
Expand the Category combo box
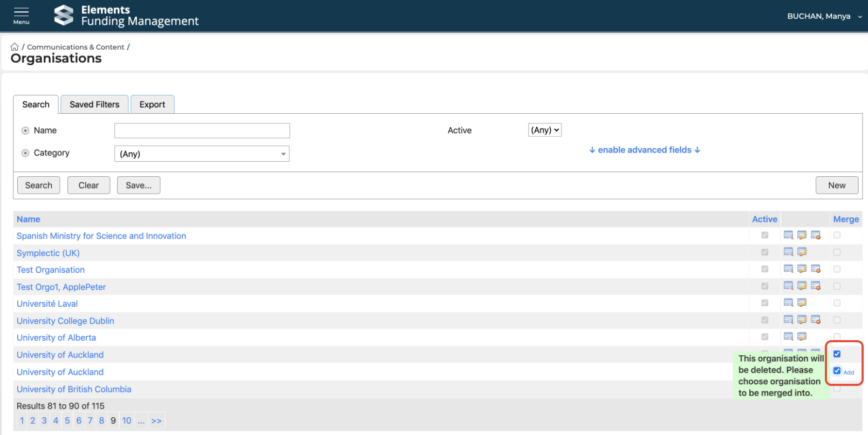[x=202, y=154]
